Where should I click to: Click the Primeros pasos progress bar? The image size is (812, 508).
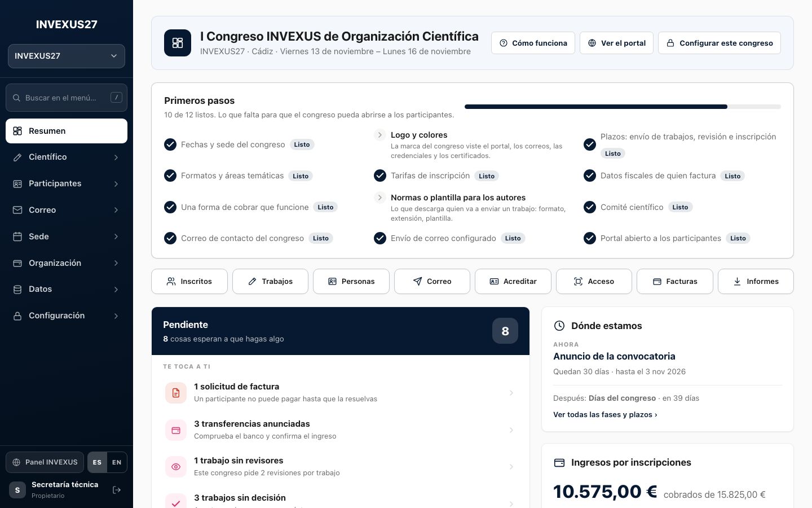[623, 107]
